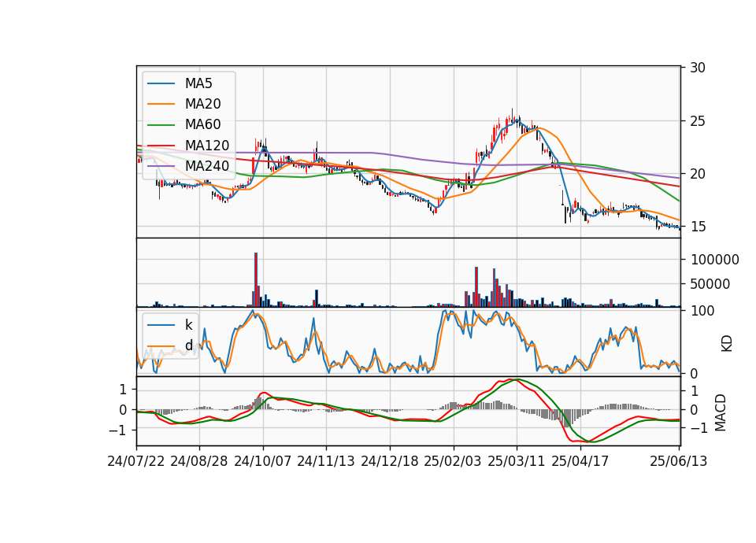Click the 25/02/03 date tick label
The width and height of the screenshot is (756, 543).
(x=453, y=461)
